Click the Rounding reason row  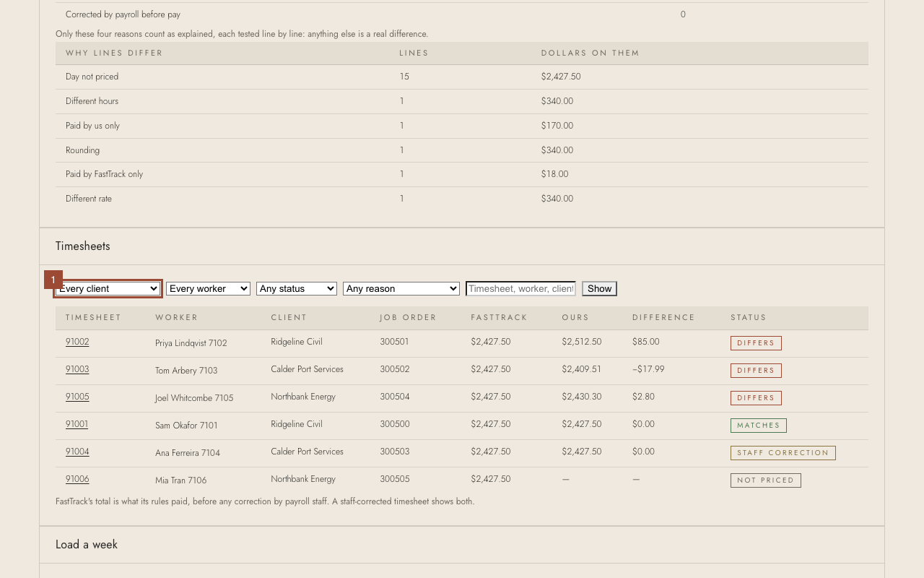point(462,150)
